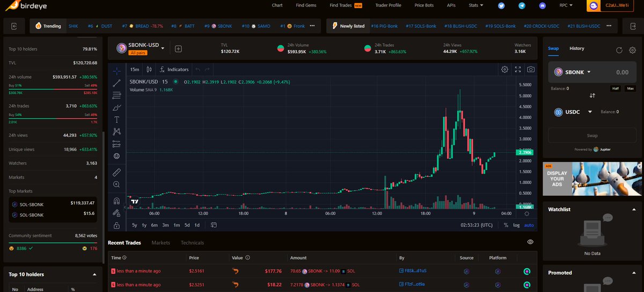644x292 pixels.
Task: Open swap settings gear
Action: tap(632, 50)
